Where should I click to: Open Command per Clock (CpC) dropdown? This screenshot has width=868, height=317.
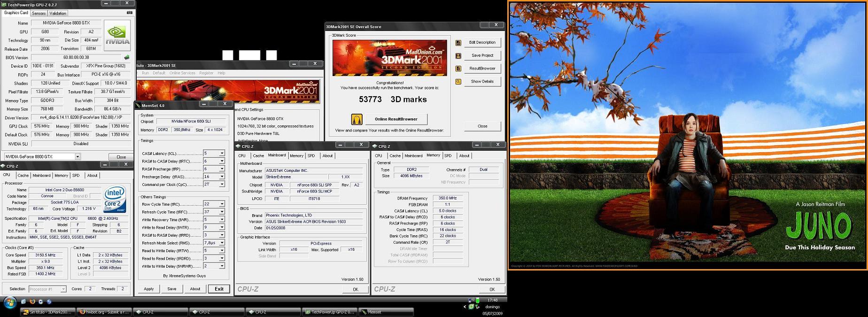click(222, 185)
